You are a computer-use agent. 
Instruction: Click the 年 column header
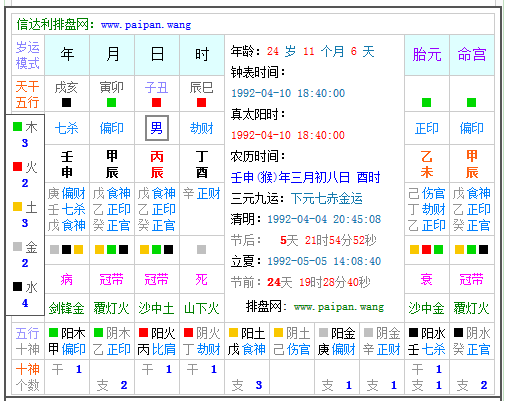67,54
